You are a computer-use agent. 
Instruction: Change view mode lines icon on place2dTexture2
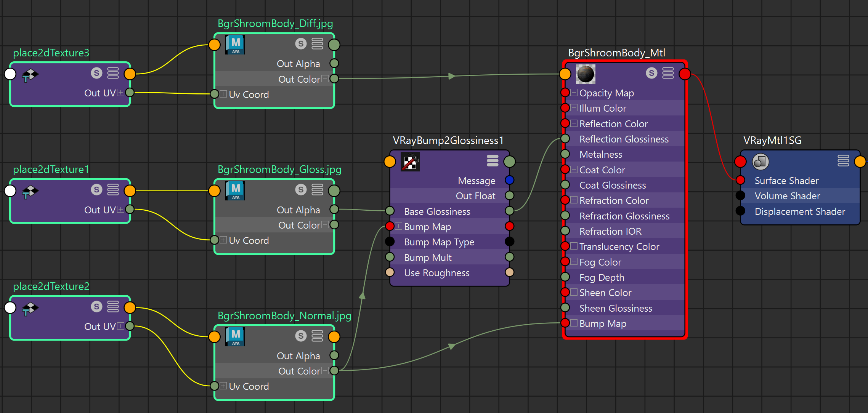click(x=113, y=307)
